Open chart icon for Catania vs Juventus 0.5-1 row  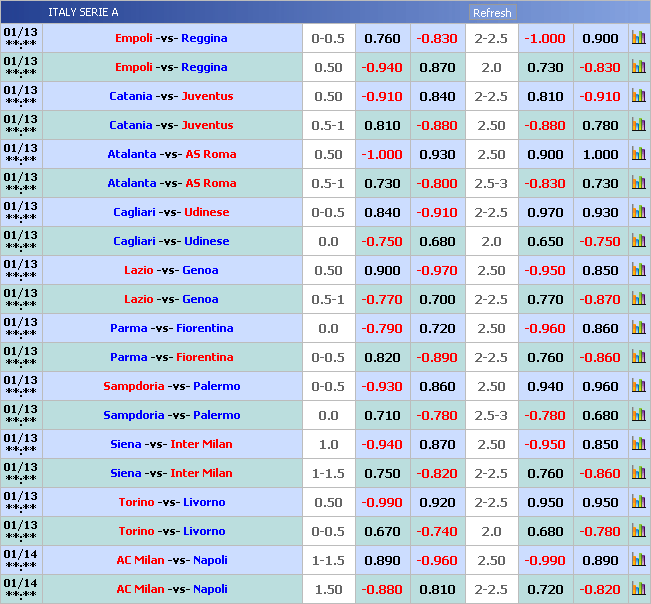coord(638,125)
